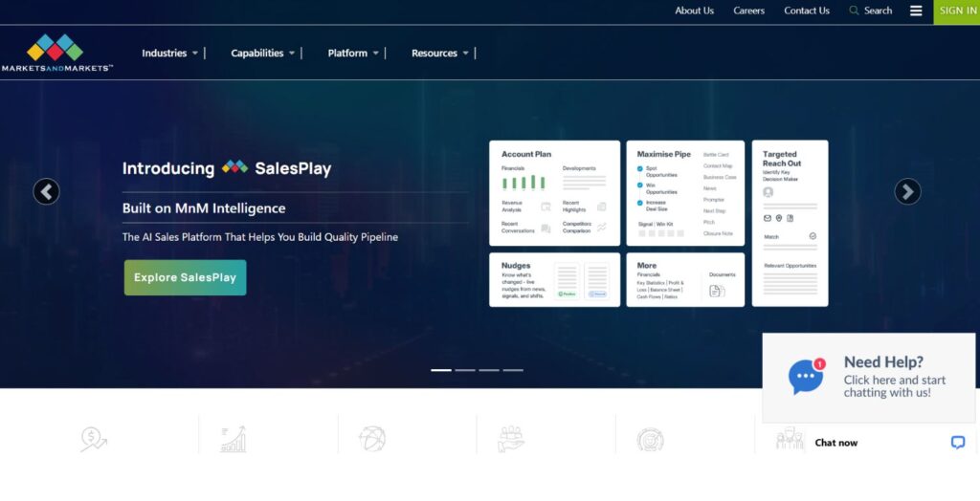
Task: Click the bar chart growth icon
Action: (233, 439)
